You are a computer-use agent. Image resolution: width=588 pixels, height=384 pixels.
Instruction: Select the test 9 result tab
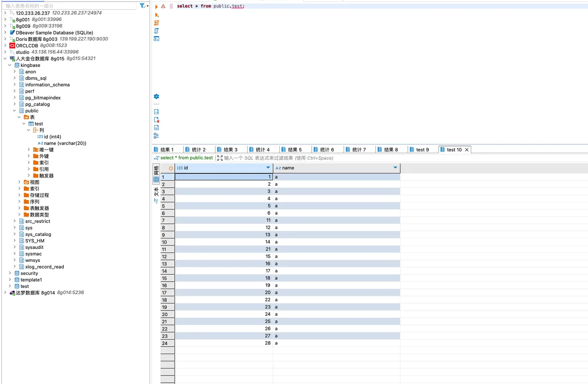tap(419, 150)
